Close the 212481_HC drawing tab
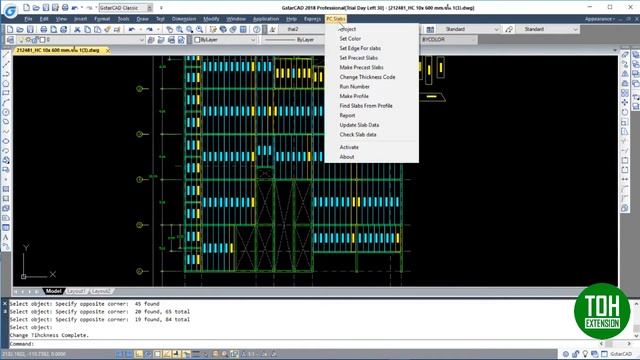 108,50
